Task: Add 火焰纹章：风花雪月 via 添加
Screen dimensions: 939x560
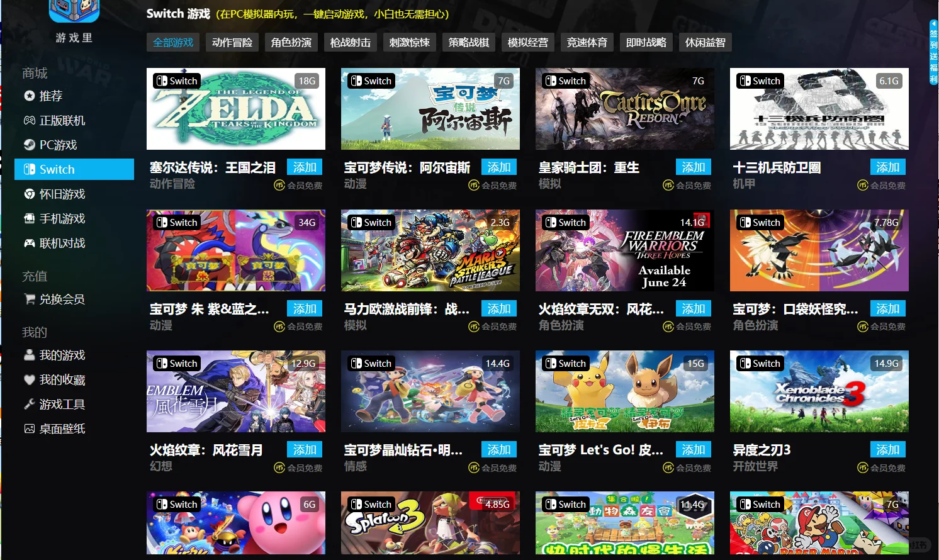Action: pos(305,449)
